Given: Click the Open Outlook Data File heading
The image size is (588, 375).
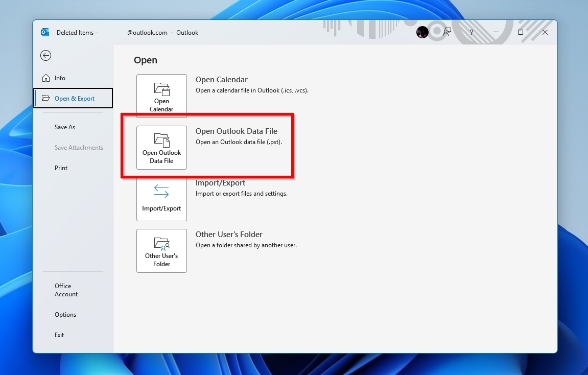Looking at the screenshot, I should [x=237, y=131].
